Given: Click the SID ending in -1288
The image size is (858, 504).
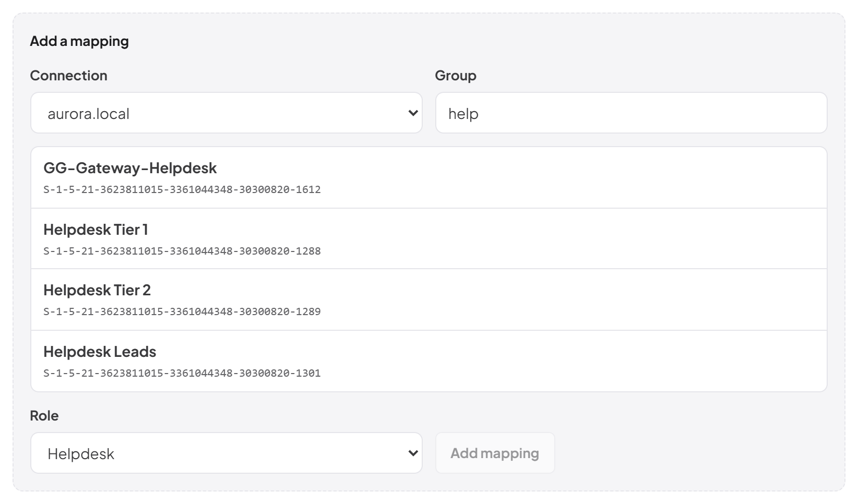Looking at the screenshot, I should (x=182, y=251).
